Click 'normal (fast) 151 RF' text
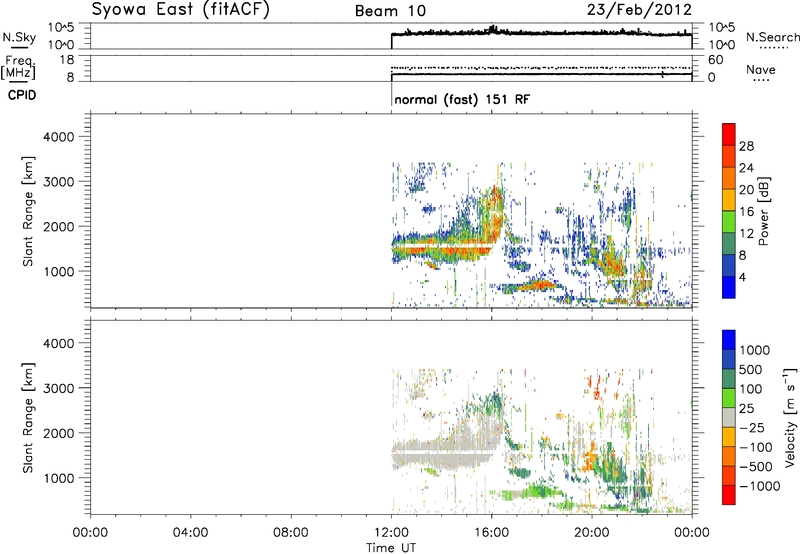The width and height of the screenshot is (800, 554). click(462, 99)
